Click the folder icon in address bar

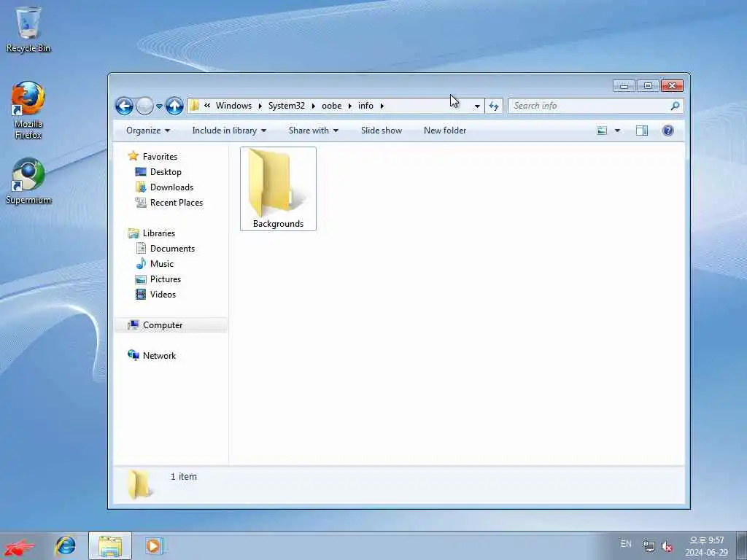pyautogui.click(x=194, y=106)
